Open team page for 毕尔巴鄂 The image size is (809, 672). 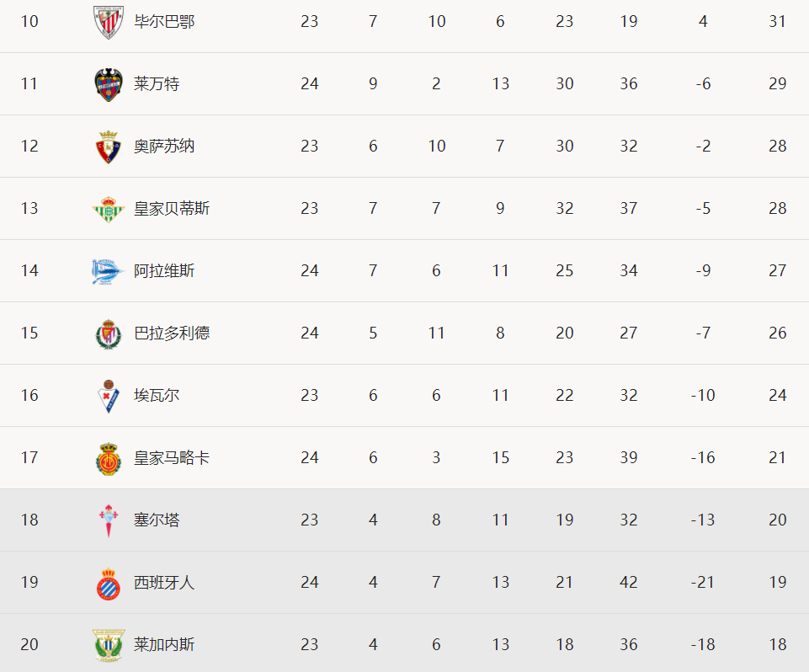click(164, 22)
